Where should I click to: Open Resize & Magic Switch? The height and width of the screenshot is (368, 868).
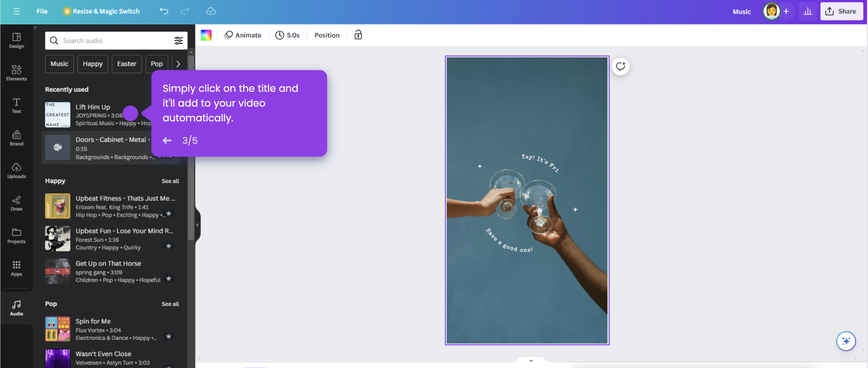point(101,11)
